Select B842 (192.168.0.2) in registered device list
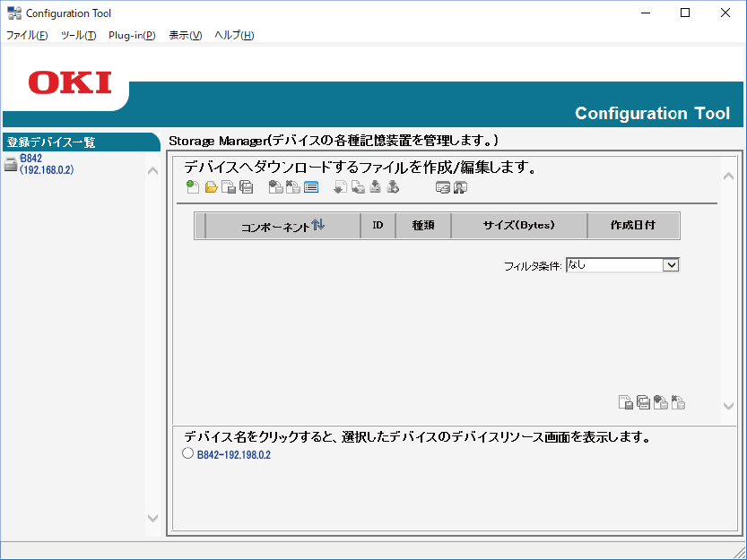The height and width of the screenshot is (560, 747). pyautogui.click(x=47, y=164)
